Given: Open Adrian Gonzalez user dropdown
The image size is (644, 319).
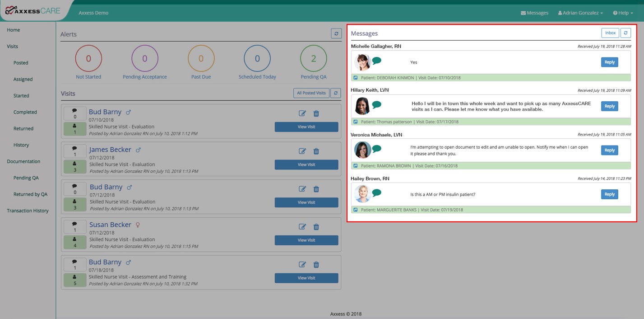Looking at the screenshot, I should point(580,13).
